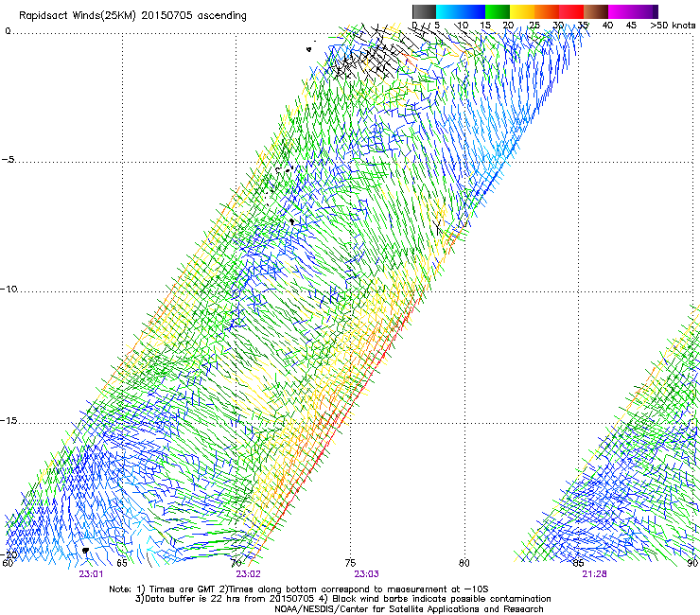Click the title 'Rapidsact Winds(25KM) 20150705 ascending'

[132, 16]
